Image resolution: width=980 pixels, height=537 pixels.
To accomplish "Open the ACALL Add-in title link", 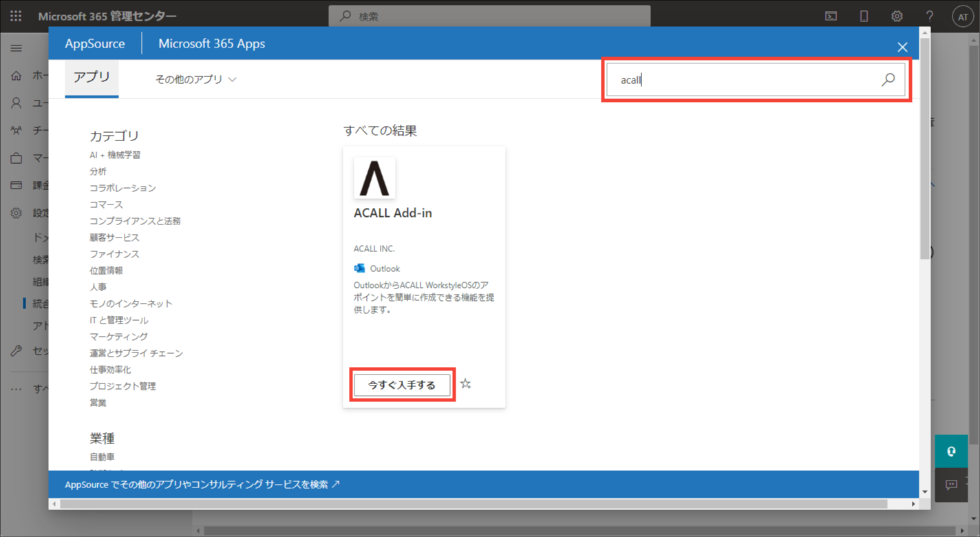I will pyautogui.click(x=393, y=213).
